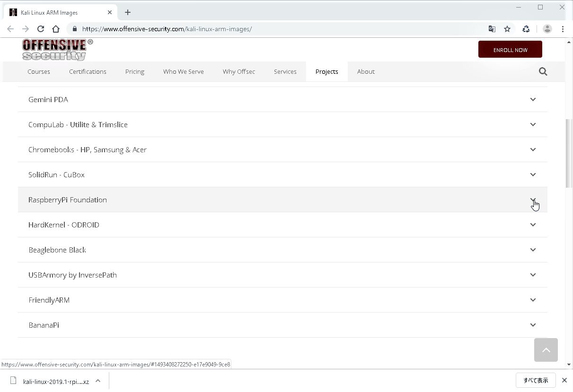The width and height of the screenshot is (573, 392).
Task: Click the scrollbar up arrow
Action: [569, 42]
